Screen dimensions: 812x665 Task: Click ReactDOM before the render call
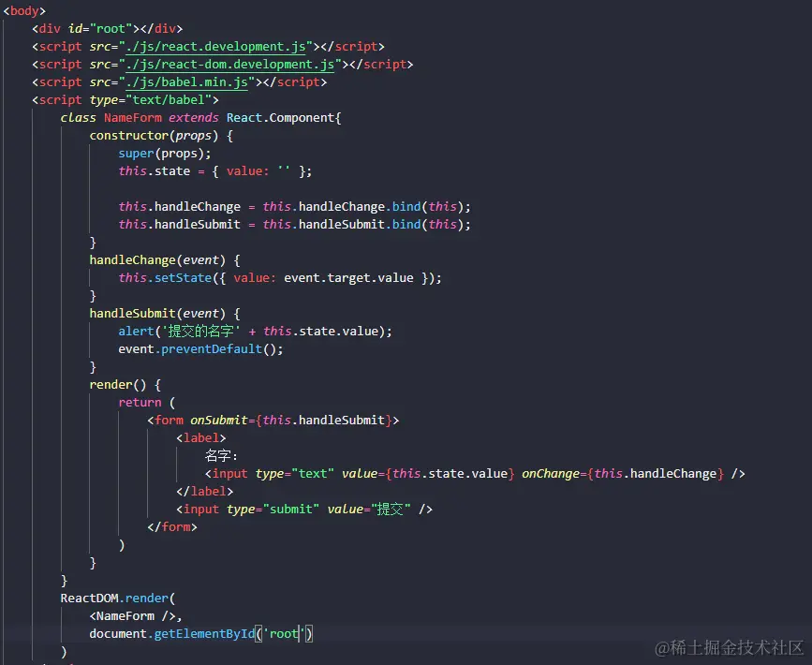click(x=89, y=598)
